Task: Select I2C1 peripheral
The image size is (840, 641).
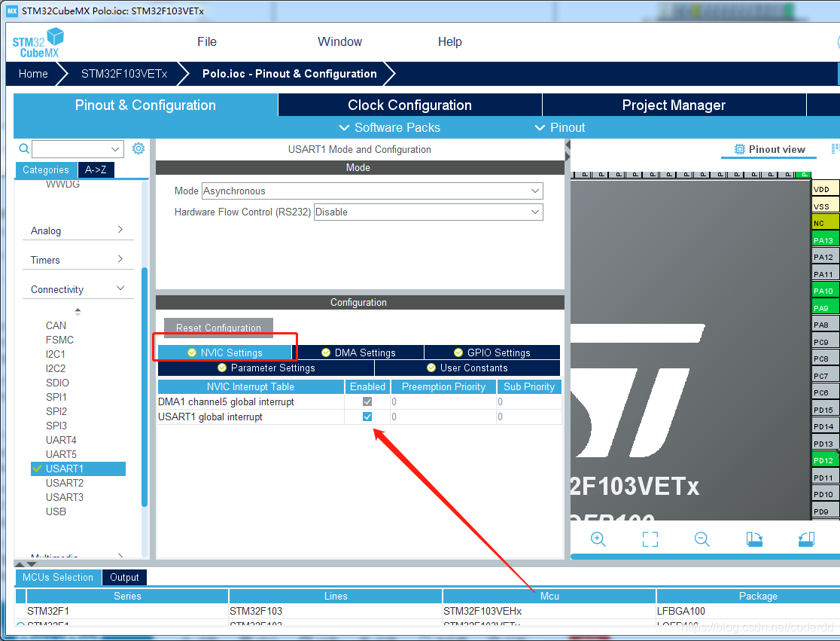Action: point(56,354)
